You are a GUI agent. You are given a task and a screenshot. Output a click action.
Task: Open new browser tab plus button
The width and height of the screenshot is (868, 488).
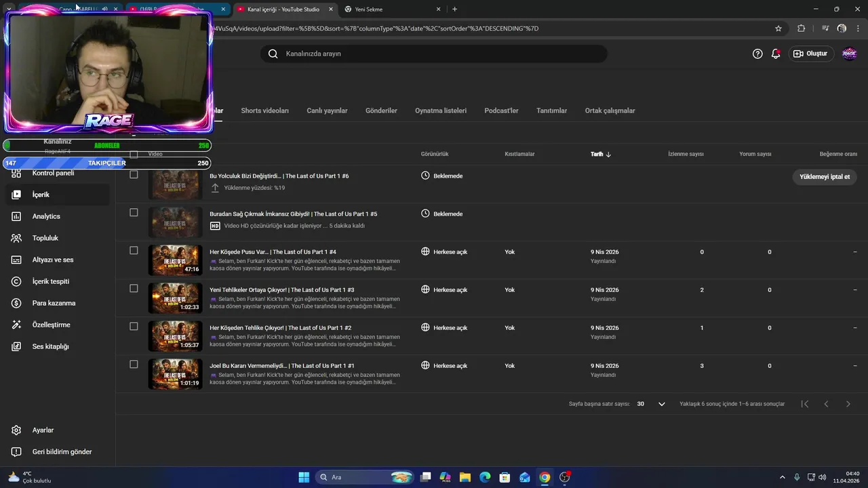[x=454, y=9]
